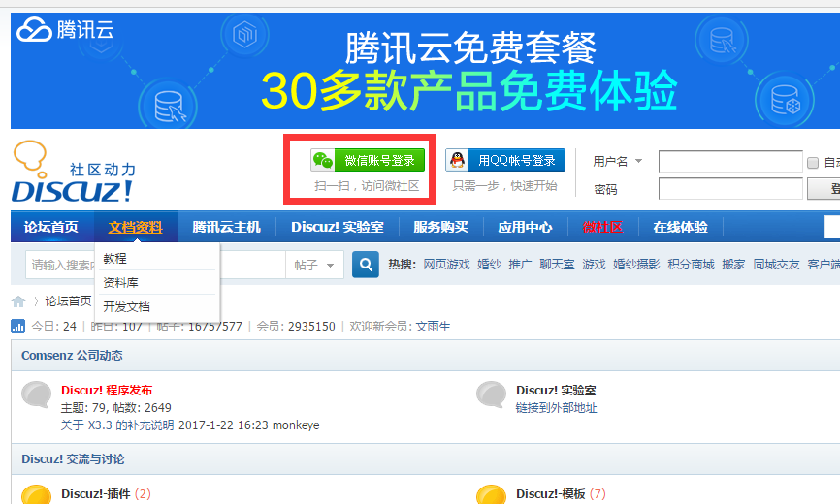Viewport: 840px width, 504px height.
Task: Go to 论坛首页 nav tab
Action: click(50, 227)
